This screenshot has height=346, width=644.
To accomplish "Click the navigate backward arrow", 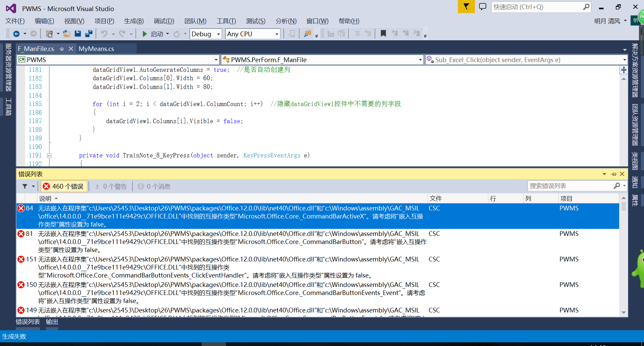I will coord(16,34).
